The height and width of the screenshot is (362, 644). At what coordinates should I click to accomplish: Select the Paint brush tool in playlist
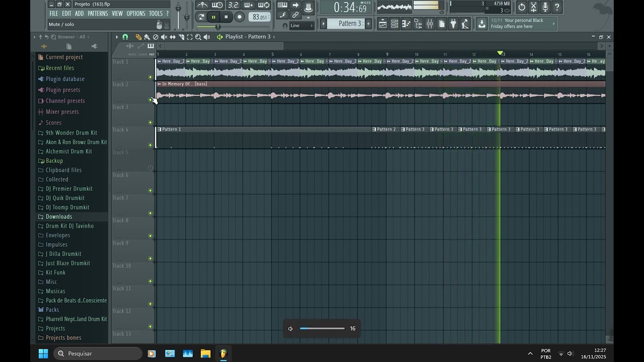click(x=147, y=37)
